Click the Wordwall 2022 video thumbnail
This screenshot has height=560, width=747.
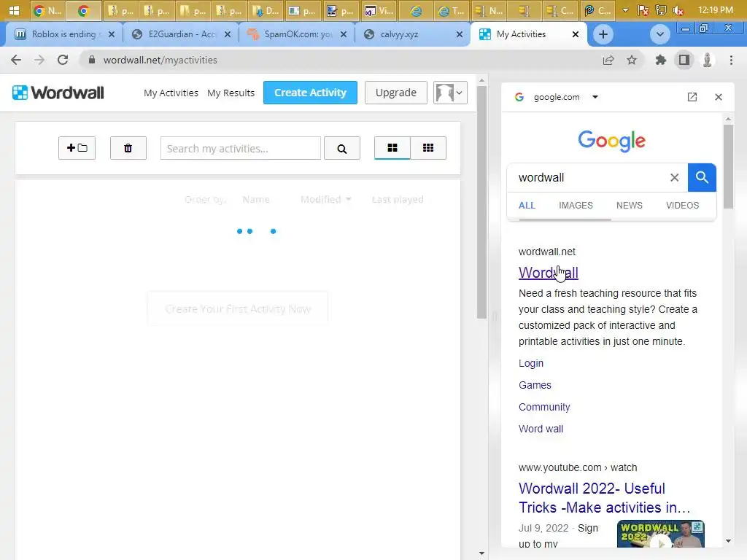click(x=660, y=534)
